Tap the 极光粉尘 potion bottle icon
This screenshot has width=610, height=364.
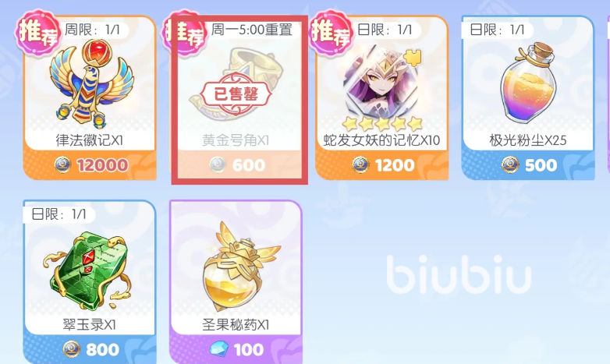527,82
